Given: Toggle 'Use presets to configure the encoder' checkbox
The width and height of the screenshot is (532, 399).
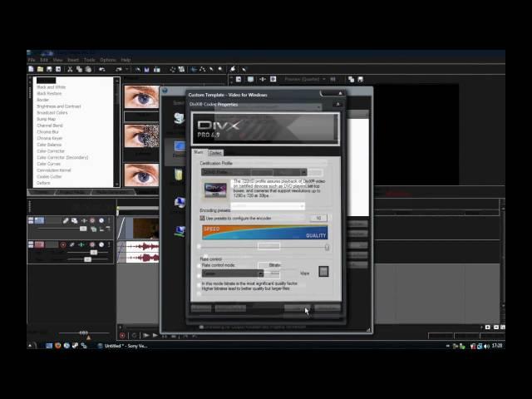Looking at the screenshot, I should click(203, 218).
